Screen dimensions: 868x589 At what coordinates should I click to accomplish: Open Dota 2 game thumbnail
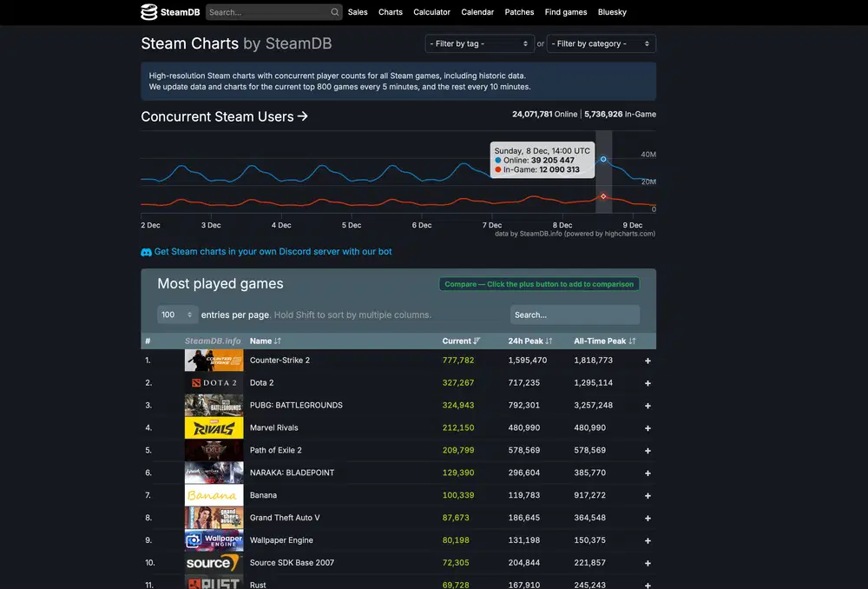214,383
